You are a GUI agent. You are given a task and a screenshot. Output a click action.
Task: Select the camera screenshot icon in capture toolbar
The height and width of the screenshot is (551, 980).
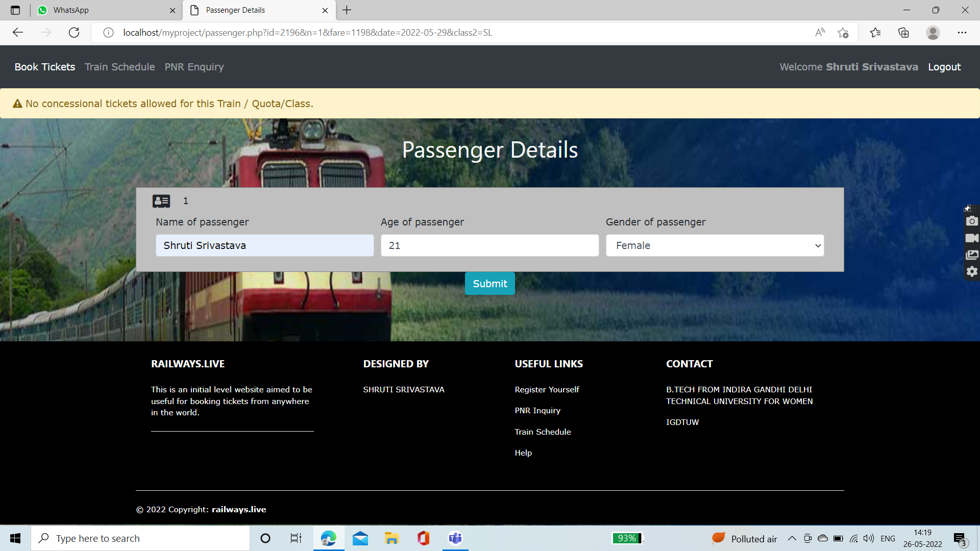[972, 221]
